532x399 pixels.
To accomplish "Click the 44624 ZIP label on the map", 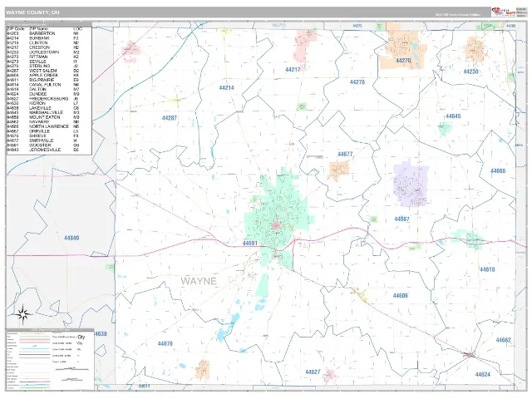I will (483, 375).
